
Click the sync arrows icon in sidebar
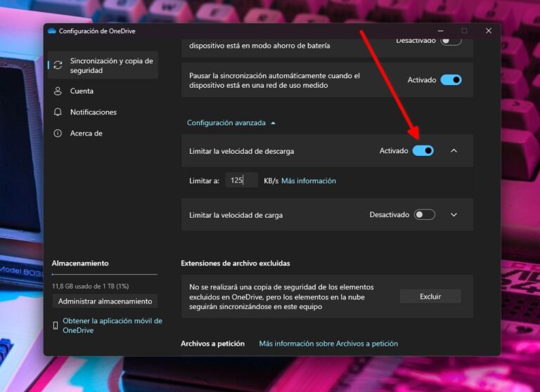click(58, 65)
